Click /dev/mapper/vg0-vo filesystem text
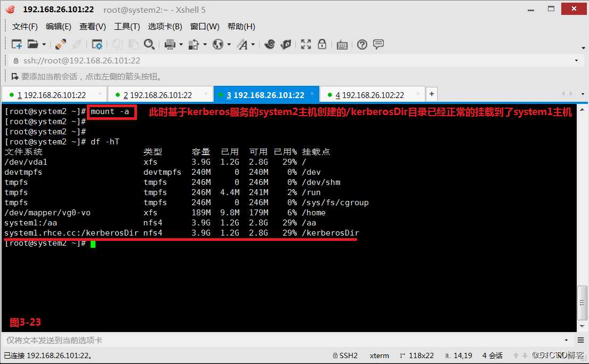This screenshot has width=589, height=364. (47, 213)
